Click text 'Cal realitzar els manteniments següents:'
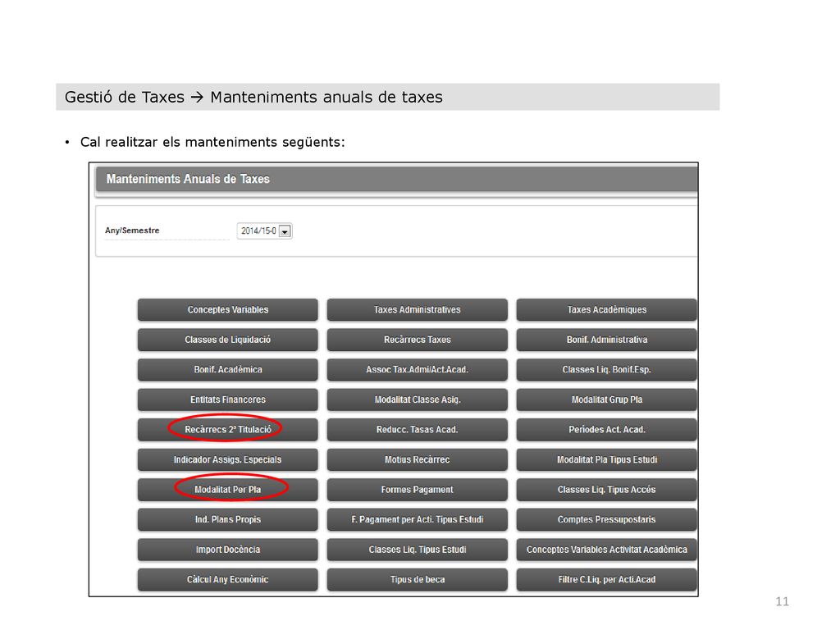The height and width of the screenshot is (630, 840). [x=212, y=142]
